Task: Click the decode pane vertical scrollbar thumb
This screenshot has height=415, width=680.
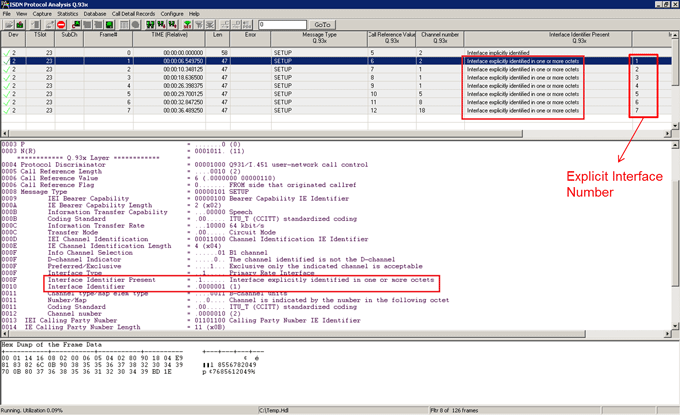Action: coord(675,232)
